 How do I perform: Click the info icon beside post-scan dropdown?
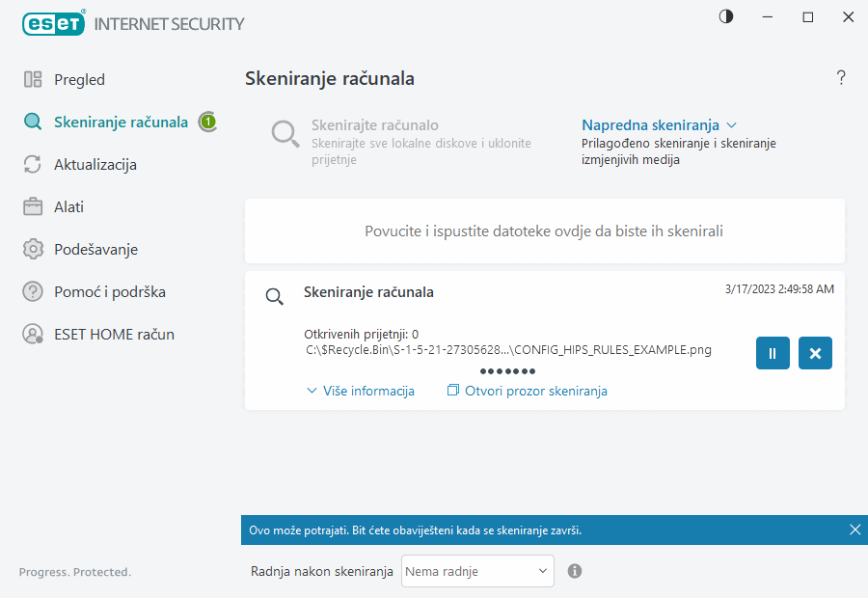pos(574,571)
